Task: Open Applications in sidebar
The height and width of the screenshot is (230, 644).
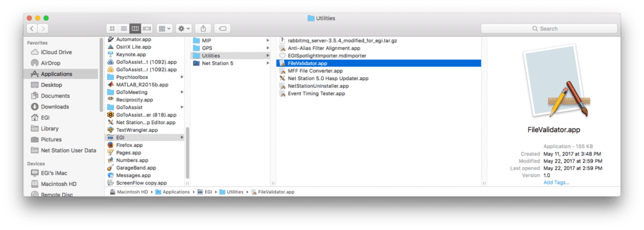Action: click(x=62, y=74)
